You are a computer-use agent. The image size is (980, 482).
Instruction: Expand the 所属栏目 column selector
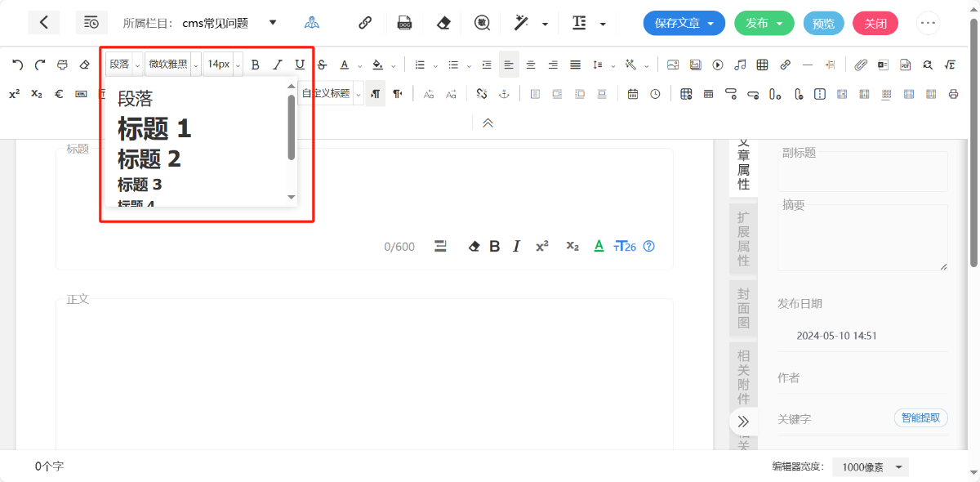tap(273, 23)
